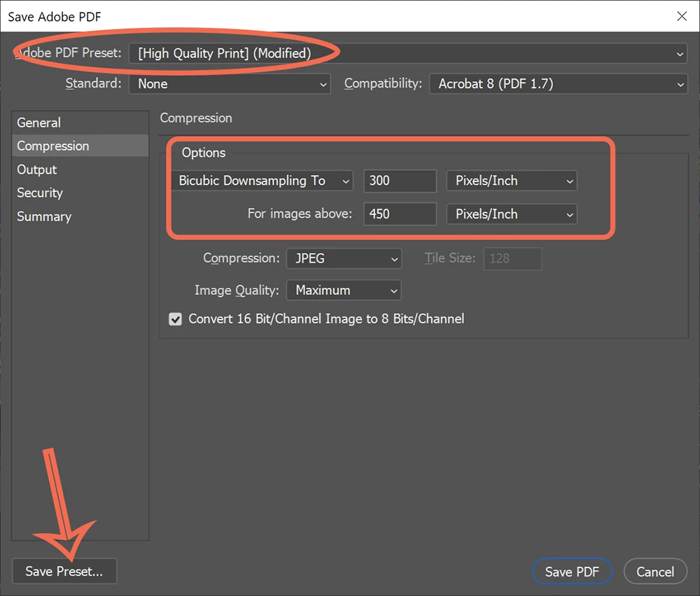Open the Image Quality dropdown set to Maximum
The image size is (700, 596).
pos(344,291)
